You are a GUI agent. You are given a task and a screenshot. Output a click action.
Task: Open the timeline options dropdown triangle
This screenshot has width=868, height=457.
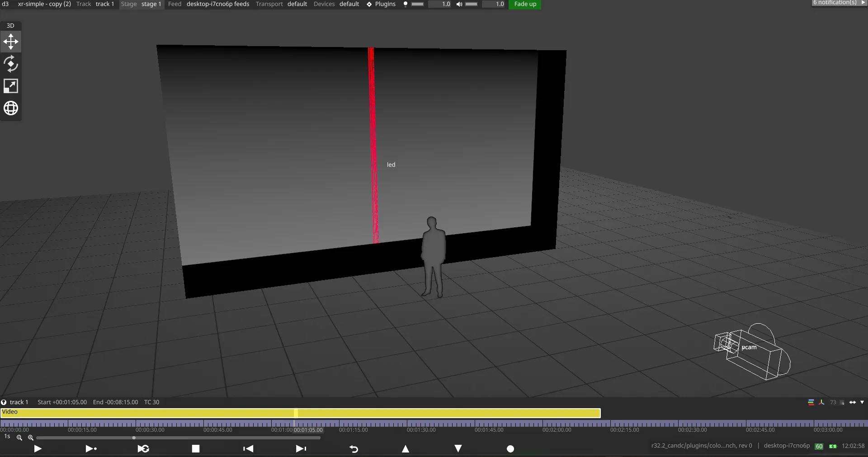pyautogui.click(x=862, y=402)
